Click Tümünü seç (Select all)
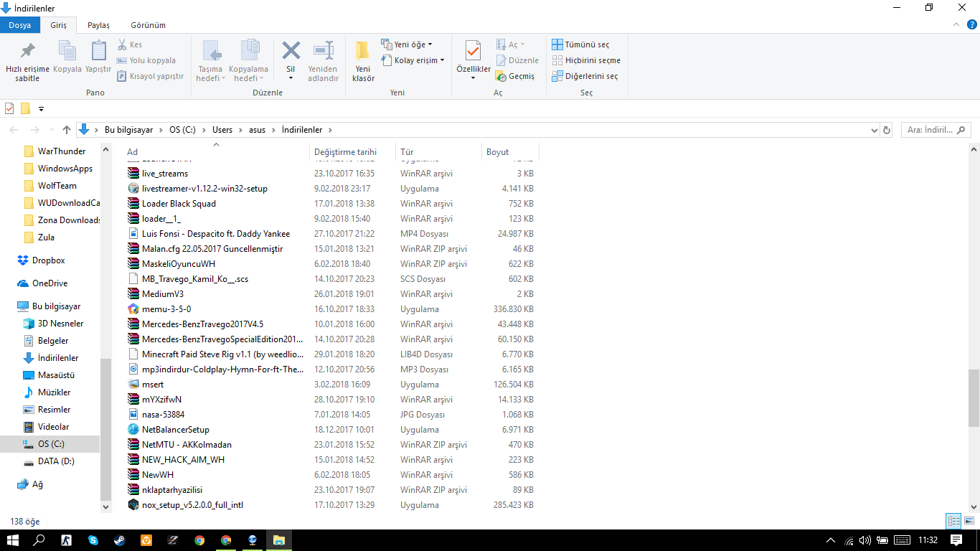The image size is (980, 551). [x=580, y=44]
